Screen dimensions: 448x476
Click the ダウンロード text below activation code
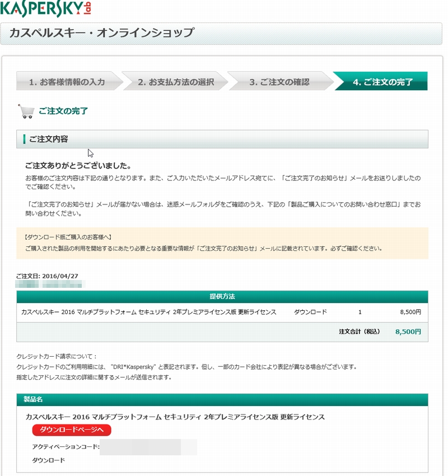[x=49, y=460]
